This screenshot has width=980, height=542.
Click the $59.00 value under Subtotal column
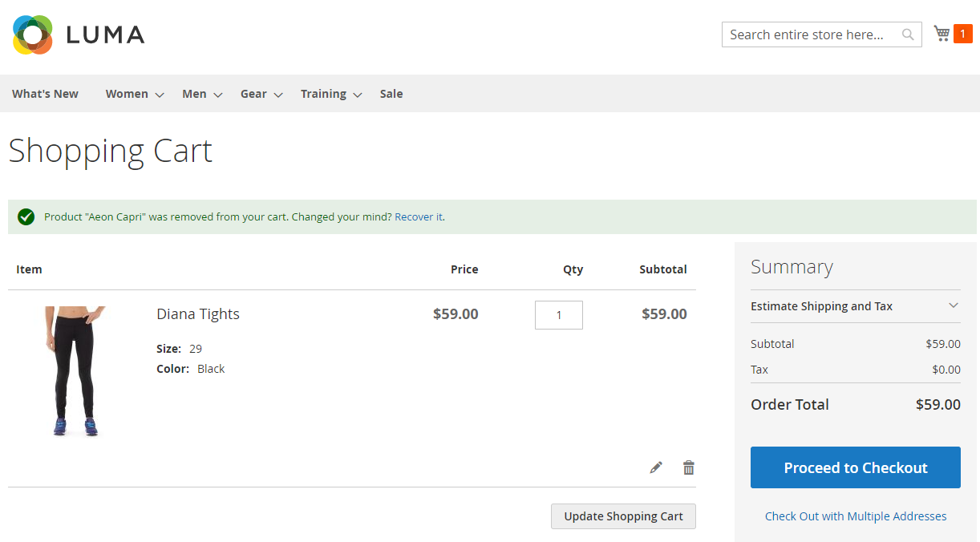coord(664,313)
